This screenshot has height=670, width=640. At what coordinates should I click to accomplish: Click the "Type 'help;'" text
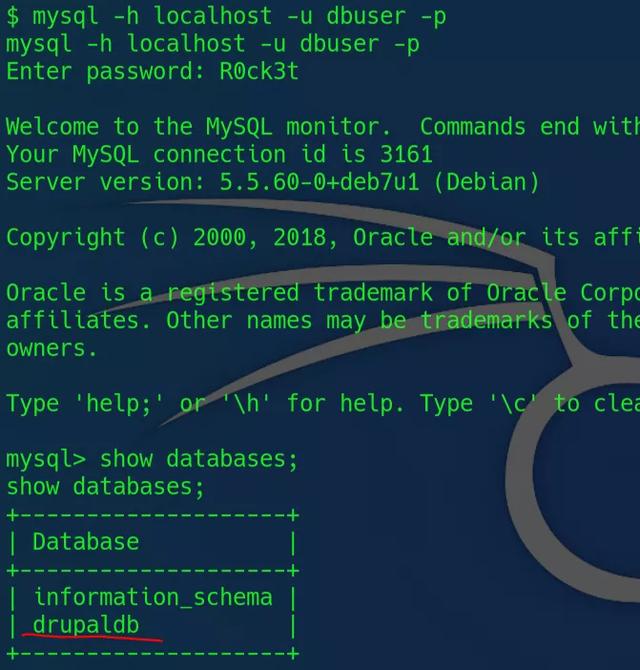(85, 404)
